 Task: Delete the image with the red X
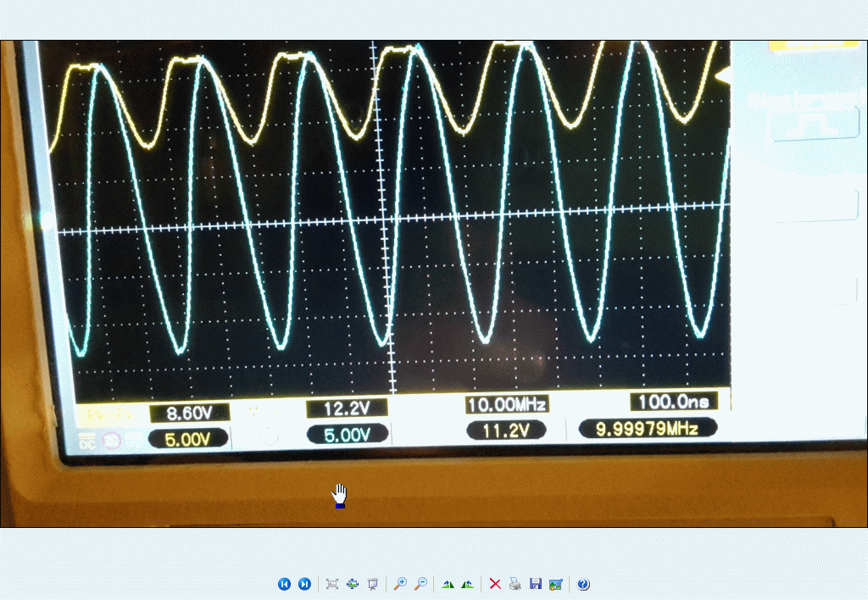[495, 584]
